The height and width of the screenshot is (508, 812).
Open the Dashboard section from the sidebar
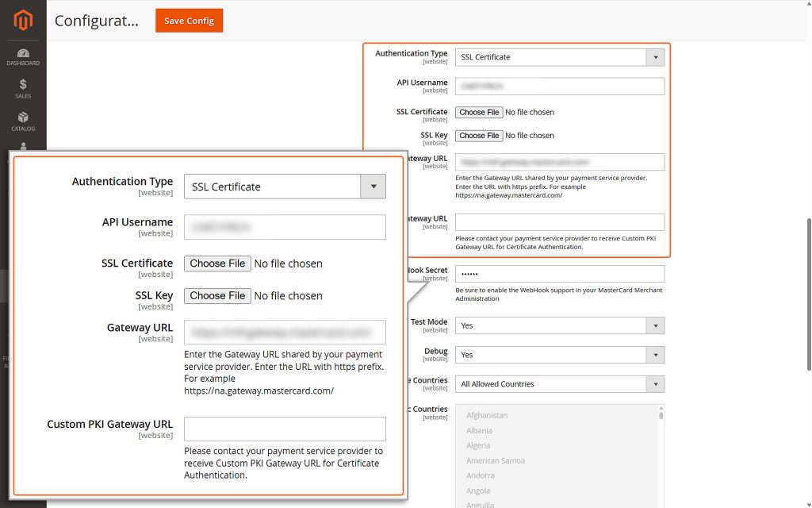(23, 56)
